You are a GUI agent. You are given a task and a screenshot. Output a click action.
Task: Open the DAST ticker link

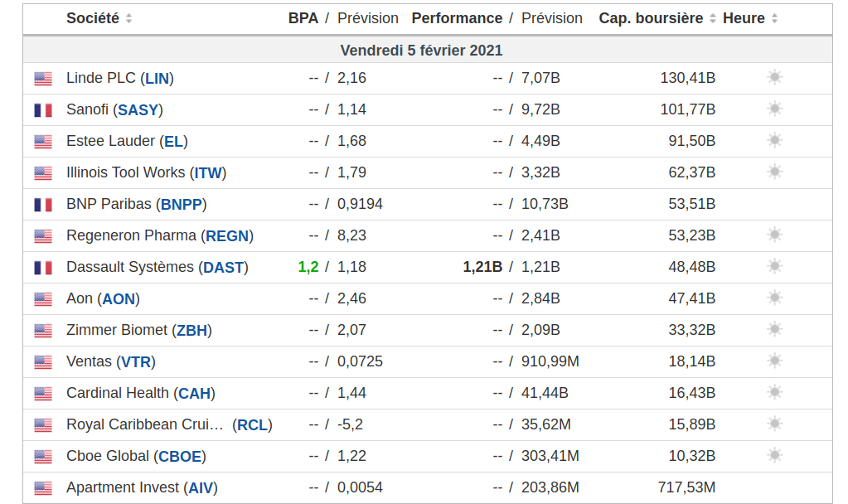point(223,268)
